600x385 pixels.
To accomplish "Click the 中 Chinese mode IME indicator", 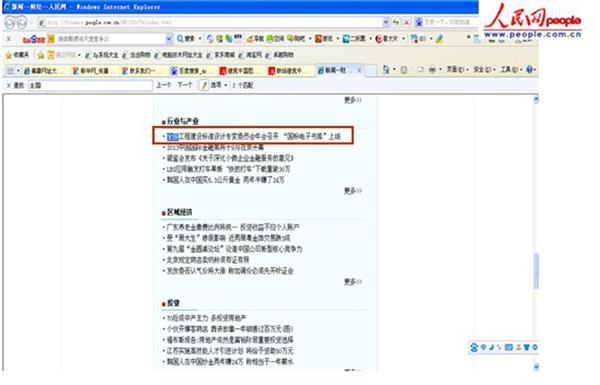I will coord(483,347).
